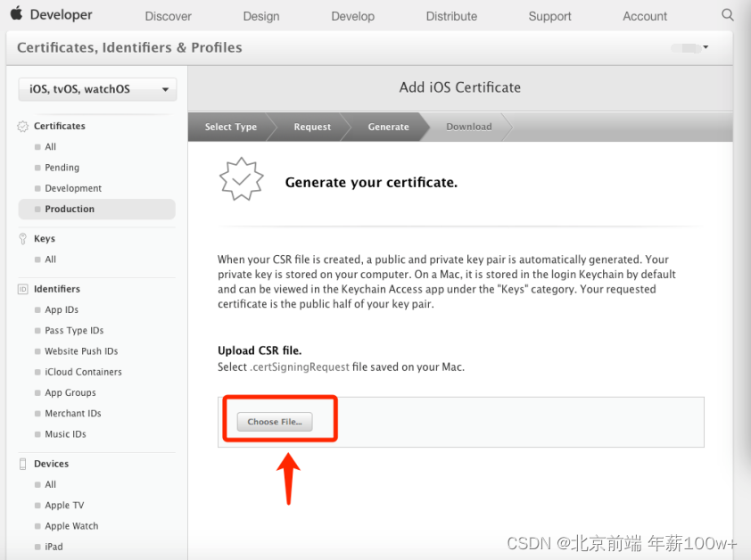Click the Devices phone icon

pos(22,464)
